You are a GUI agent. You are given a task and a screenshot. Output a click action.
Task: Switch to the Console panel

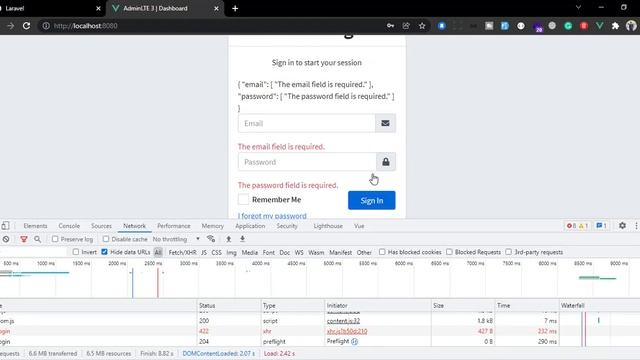click(x=69, y=226)
